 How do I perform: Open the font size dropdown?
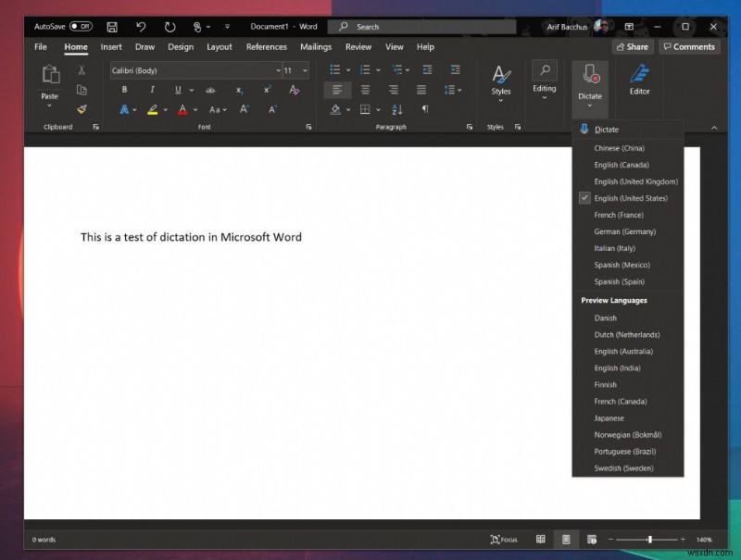[304, 70]
